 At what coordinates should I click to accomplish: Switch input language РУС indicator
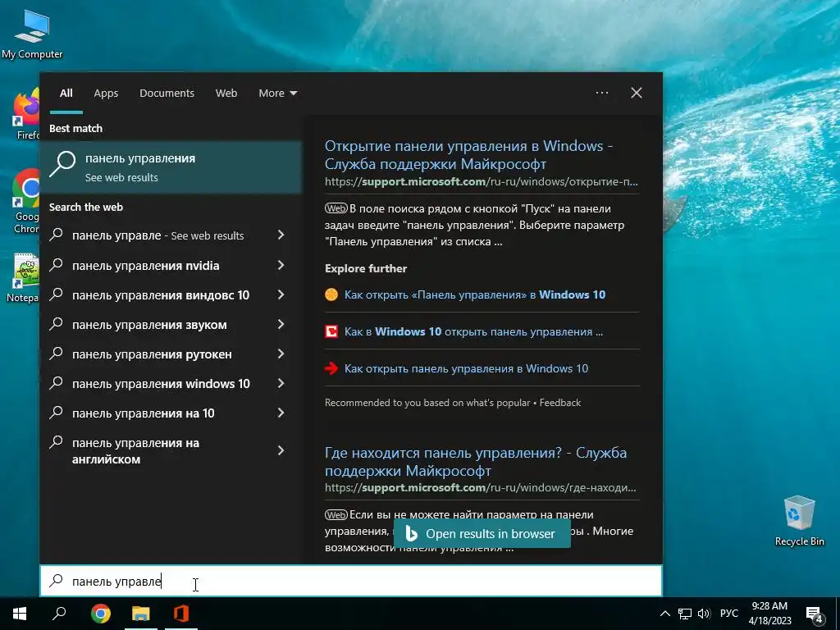tap(729, 614)
